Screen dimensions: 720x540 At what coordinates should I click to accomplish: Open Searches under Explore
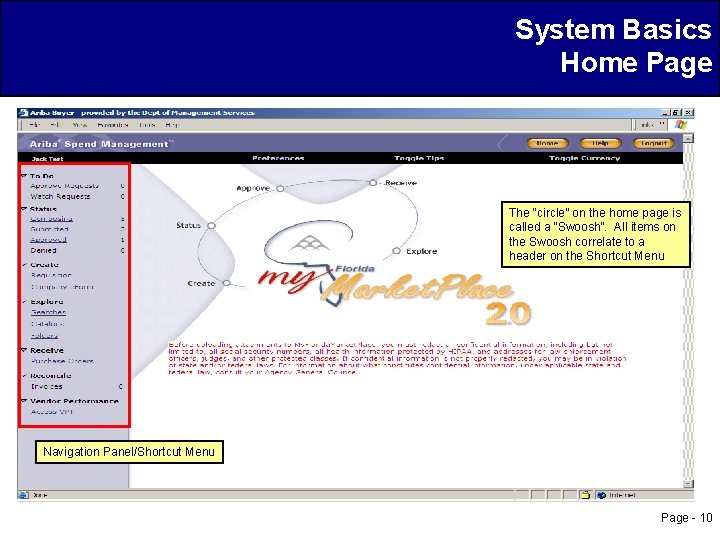48,312
